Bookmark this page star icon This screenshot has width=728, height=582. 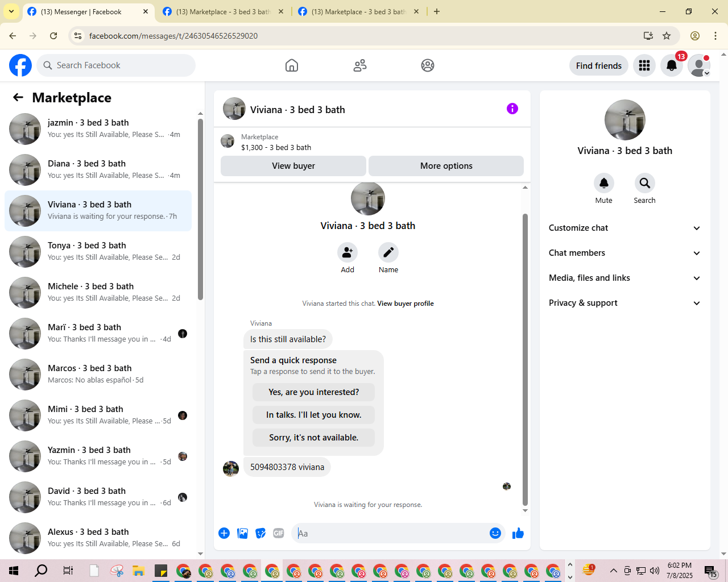click(x=667, y=36)
